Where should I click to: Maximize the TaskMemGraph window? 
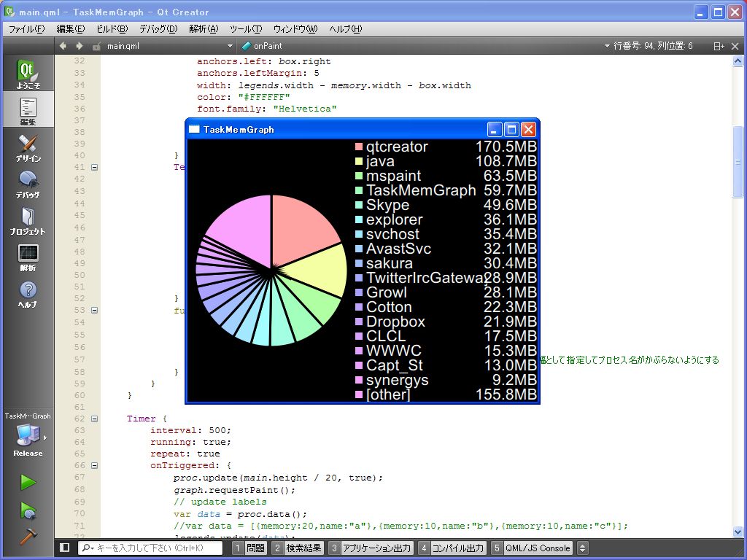pyautogui.click(x=511, y=130)
